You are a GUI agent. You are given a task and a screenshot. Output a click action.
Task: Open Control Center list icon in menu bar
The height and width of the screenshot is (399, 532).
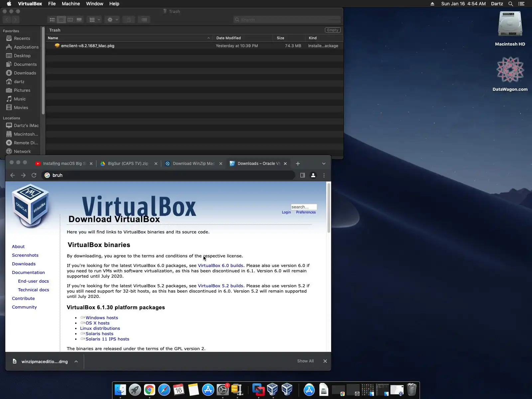521,4
